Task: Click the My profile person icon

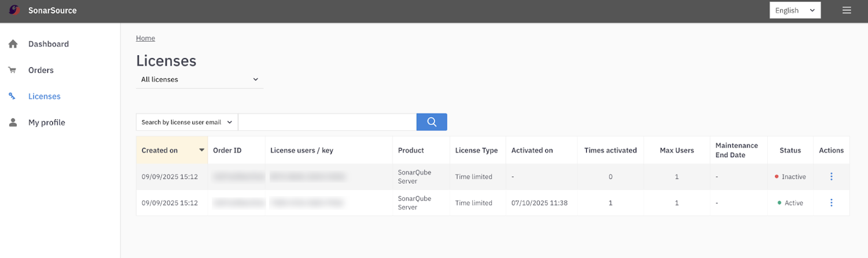Action: [13, 122]
